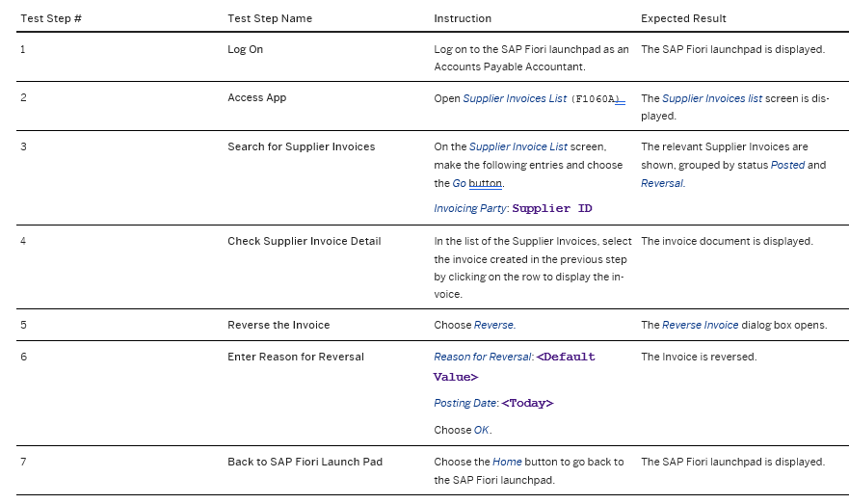Click the Reason for Reversal label
849x504 pixels.
pos(483,357)
